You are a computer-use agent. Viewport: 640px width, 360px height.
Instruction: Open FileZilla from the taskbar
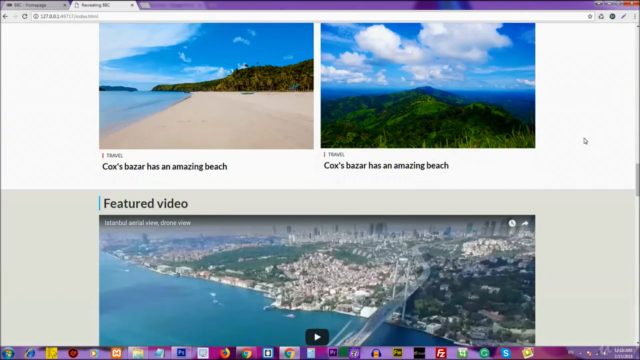tap(441, 353)
